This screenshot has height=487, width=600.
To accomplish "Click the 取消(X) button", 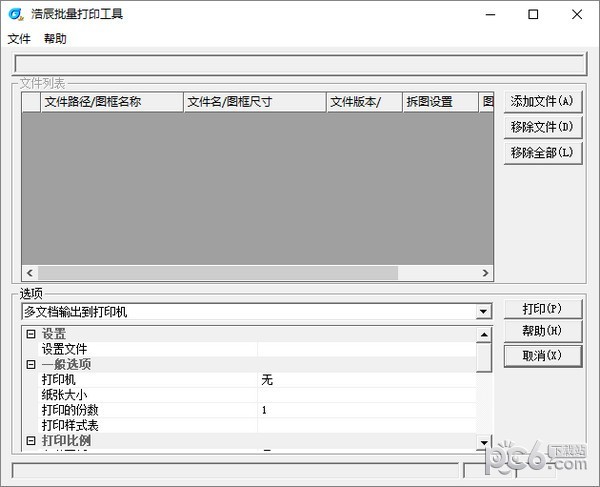I will click(x=543, y=356).
